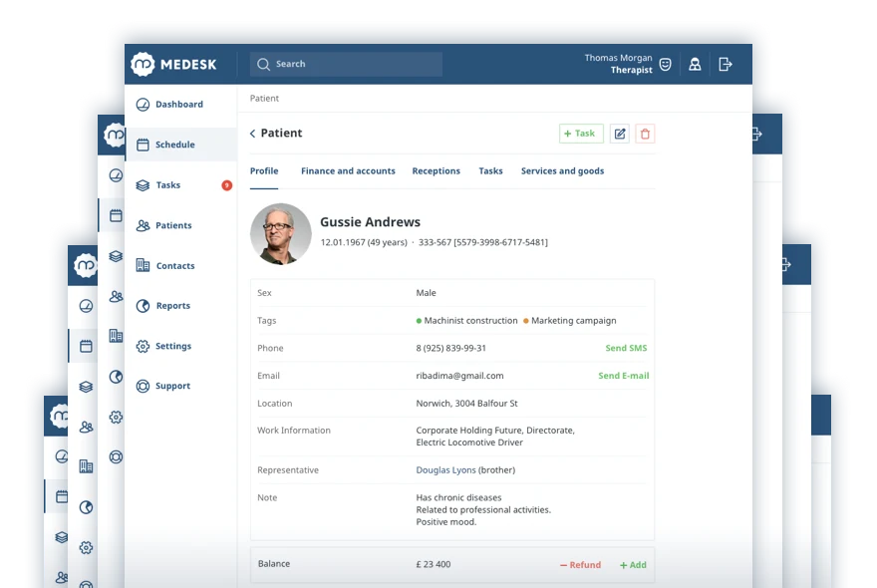Click the Reports pie icon in second window
The height and width of the screenshot is (588, 877).
tap(116, 377)
